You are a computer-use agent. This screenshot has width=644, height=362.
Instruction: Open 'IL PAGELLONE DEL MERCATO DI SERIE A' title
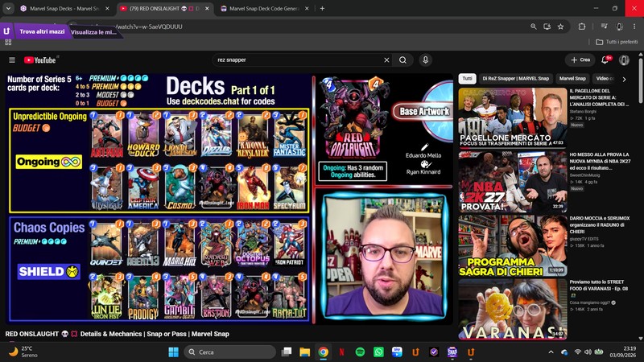(599, 97)
